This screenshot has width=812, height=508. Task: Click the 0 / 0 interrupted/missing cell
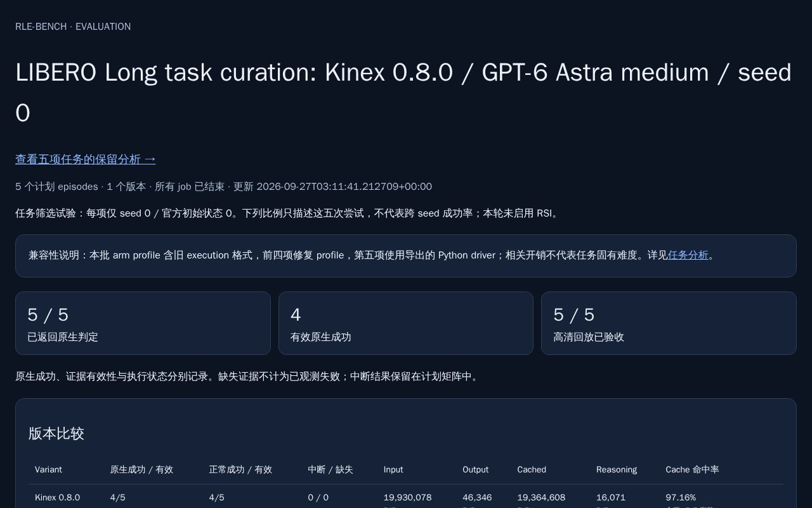[x=318, y=498]
